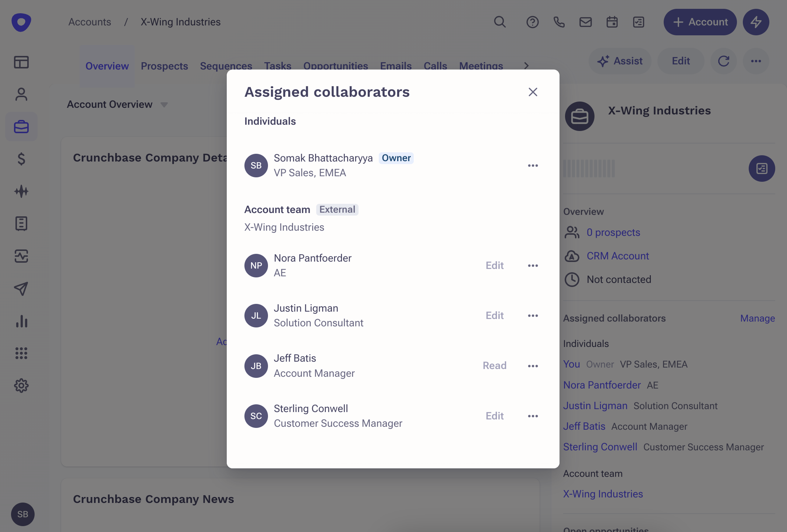Open the paper-plane Outreach icon in the sidebar
The image size is (787, 532).
tap(21, 289)
